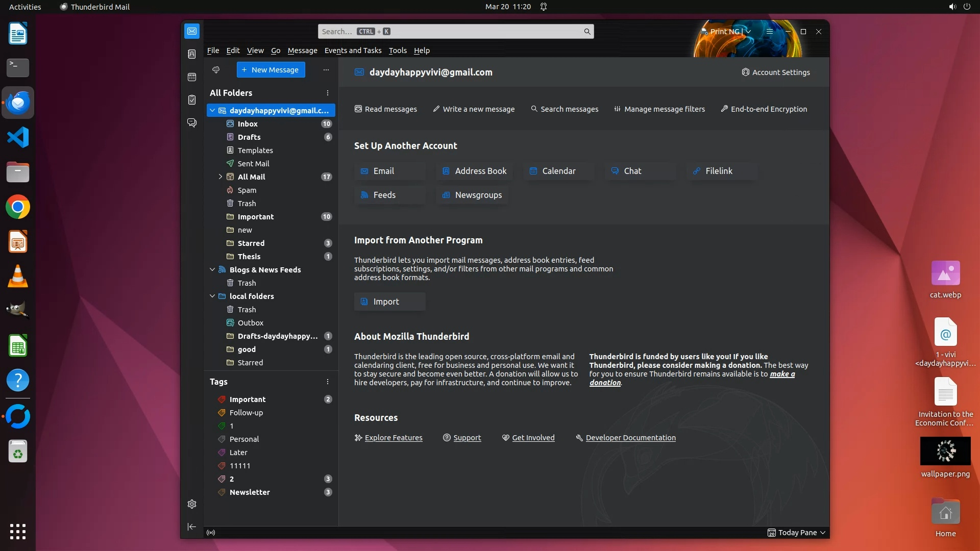Open the Events and Tasks menu

(353, 51)
